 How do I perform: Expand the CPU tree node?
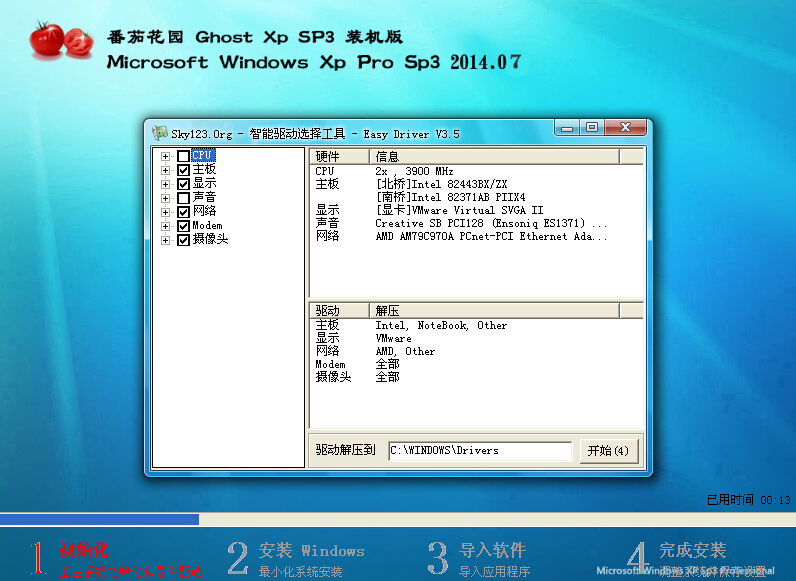coord(165,156)
